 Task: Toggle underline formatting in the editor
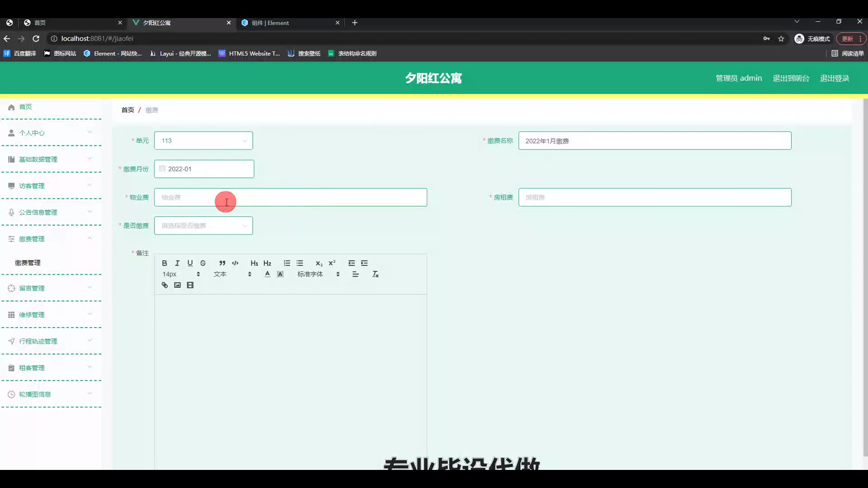click(x=190, y=263)
